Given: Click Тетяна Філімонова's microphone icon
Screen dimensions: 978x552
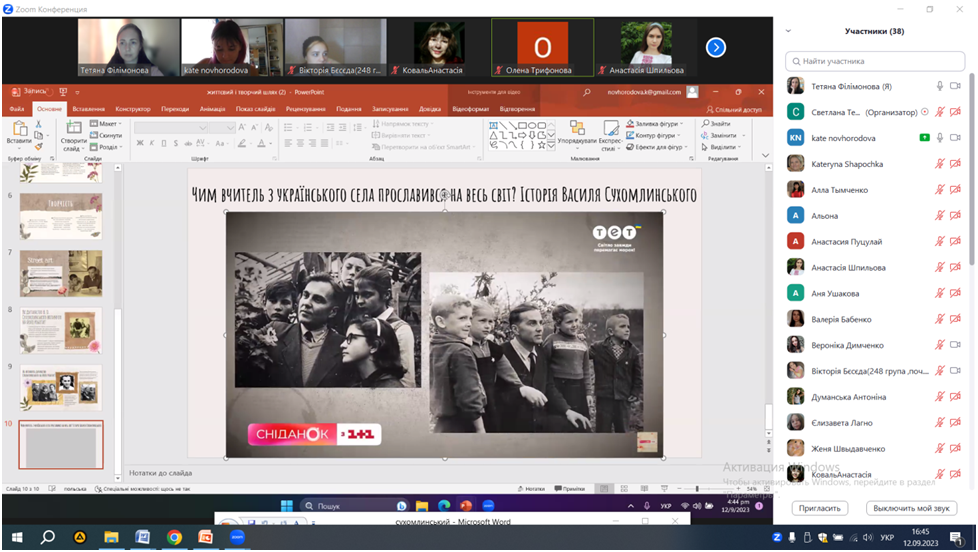Looking at the screenshot, I should 939,86.
